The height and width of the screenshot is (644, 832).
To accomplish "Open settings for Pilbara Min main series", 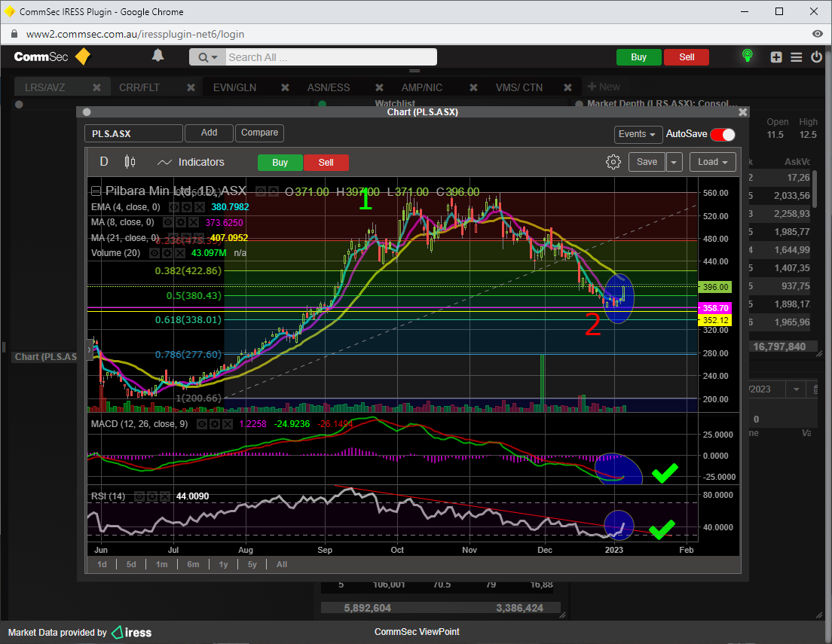I will (x=274, y=191).
